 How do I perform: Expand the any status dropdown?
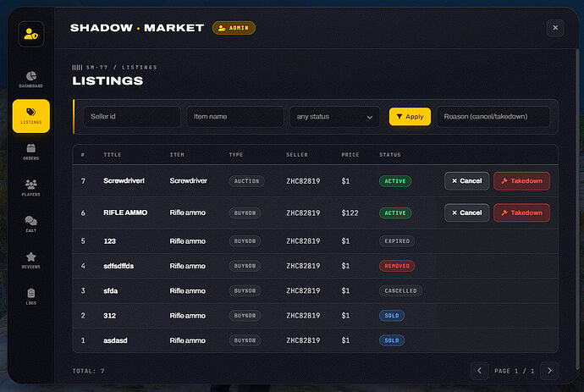pos(334,117)
